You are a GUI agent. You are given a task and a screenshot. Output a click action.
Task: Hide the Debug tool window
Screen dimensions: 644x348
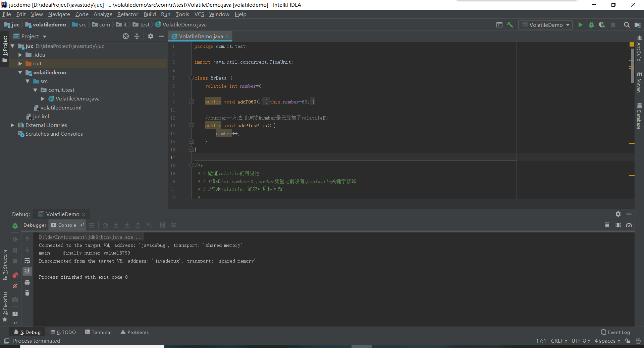pyautogui.click(x=629, y=214)
